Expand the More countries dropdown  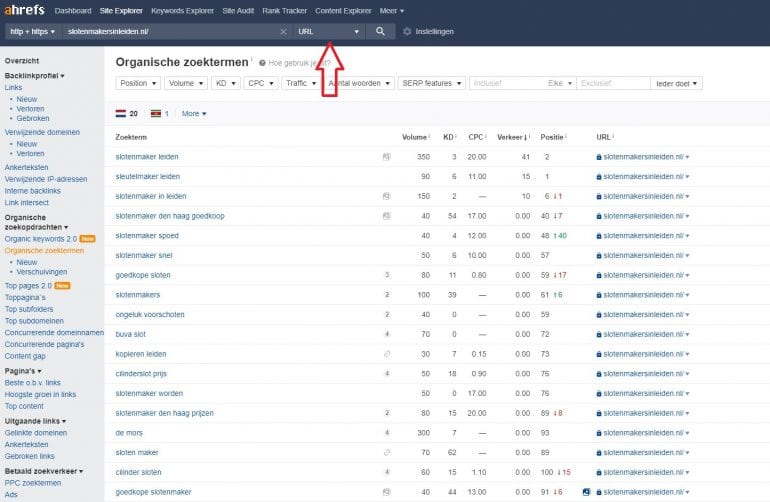tap(194, 113)
